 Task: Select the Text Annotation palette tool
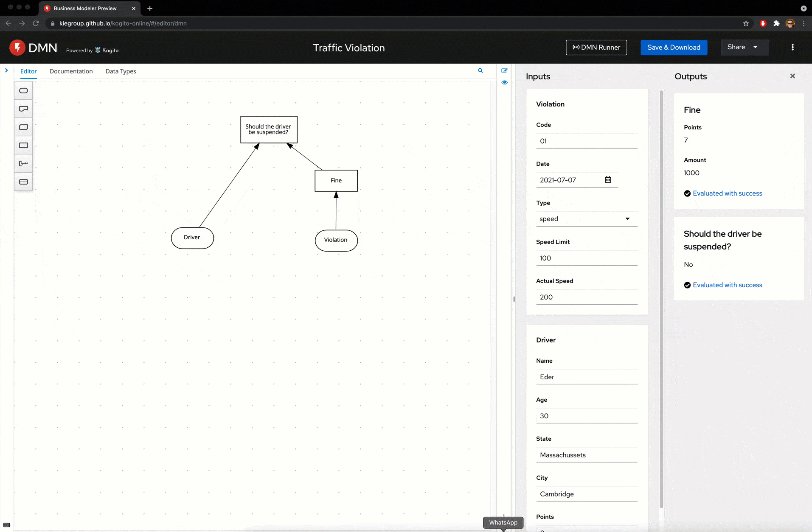[x=24, y=164]
